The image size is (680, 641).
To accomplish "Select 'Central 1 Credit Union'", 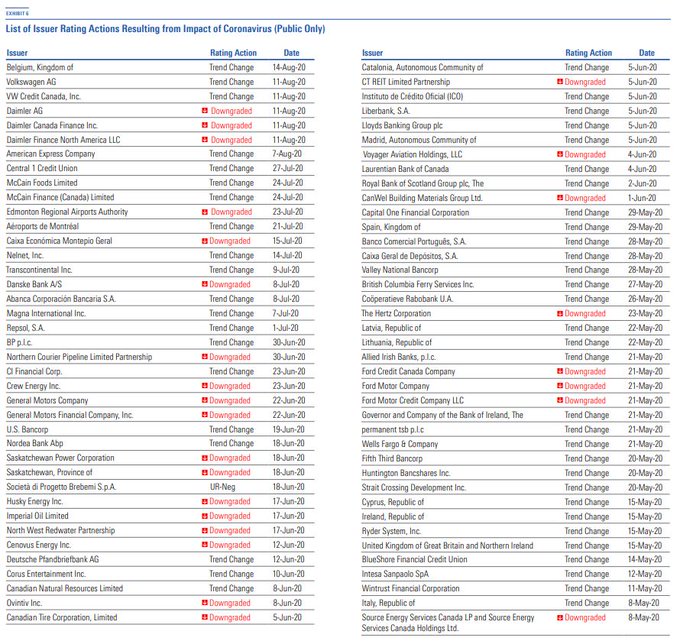I will pyautogui.click(x=42, y=168).
